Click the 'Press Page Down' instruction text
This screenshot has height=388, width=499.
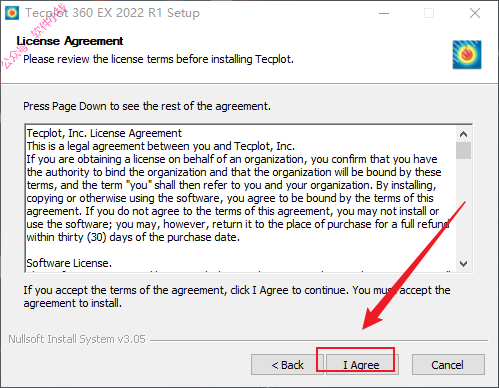click(x=147, y=106)
